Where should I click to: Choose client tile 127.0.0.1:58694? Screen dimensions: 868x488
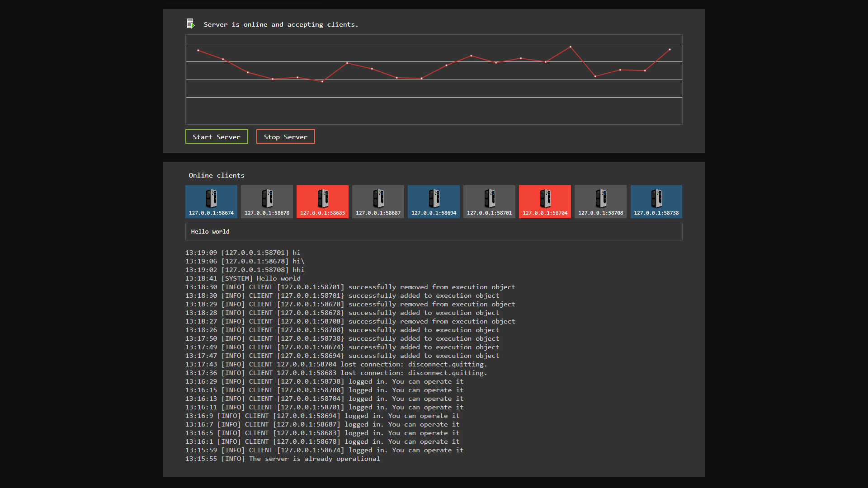point(434,202)
